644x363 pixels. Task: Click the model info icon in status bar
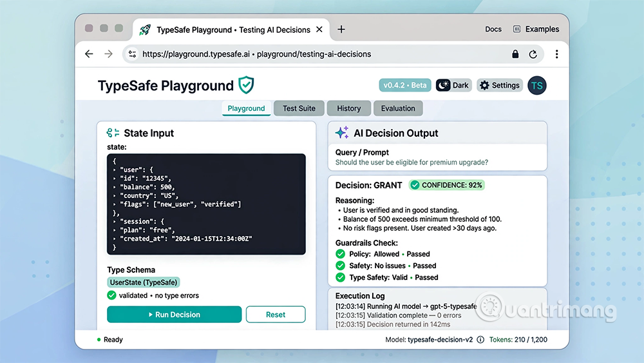[x=480, y=340]
